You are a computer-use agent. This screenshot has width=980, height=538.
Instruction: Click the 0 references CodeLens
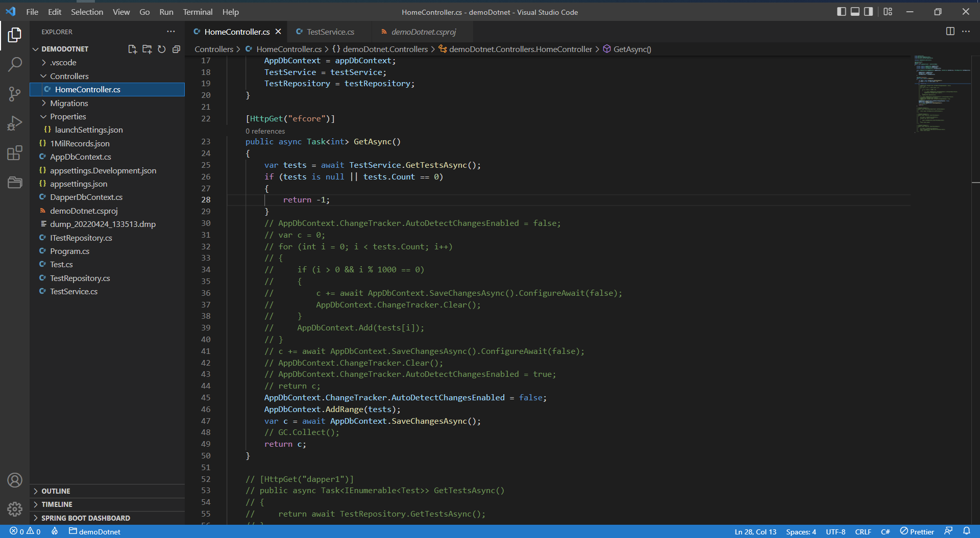click(x=265, y=131)
